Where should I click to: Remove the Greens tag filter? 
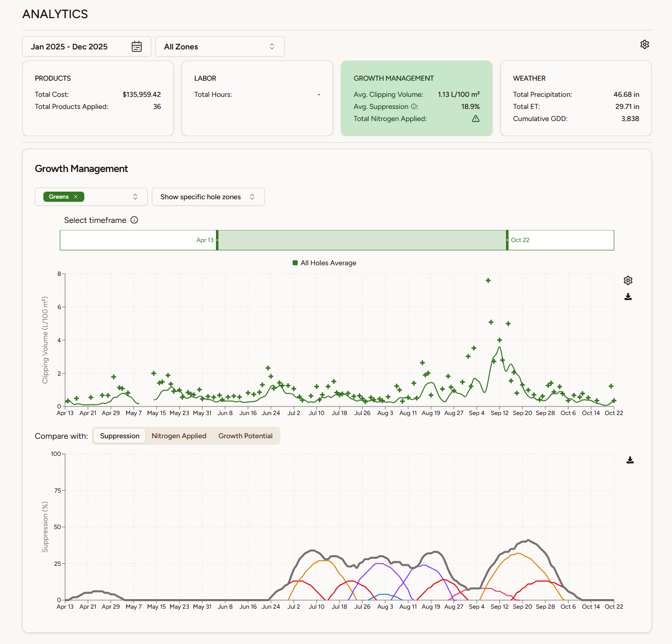point(76,197)
